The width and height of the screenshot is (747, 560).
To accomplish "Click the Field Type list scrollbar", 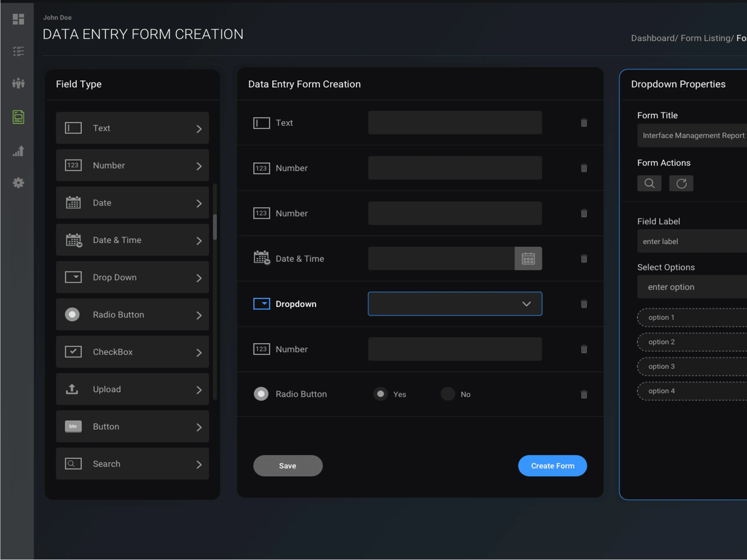I will (215, 227).
